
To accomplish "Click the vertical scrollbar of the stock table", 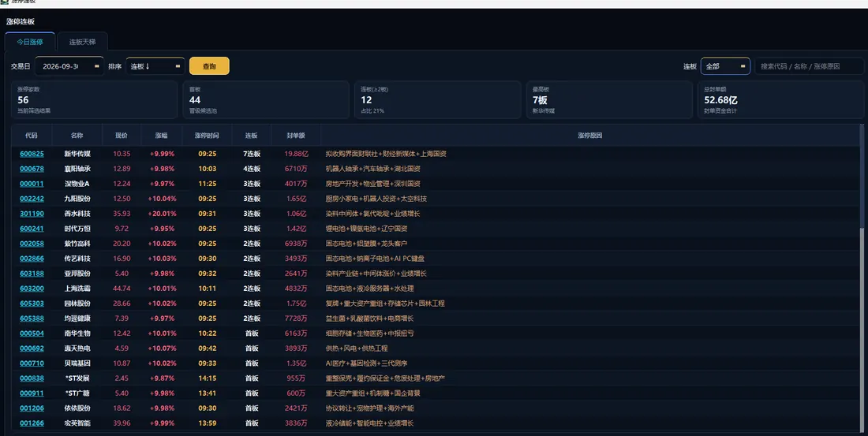I will point(861,277).
